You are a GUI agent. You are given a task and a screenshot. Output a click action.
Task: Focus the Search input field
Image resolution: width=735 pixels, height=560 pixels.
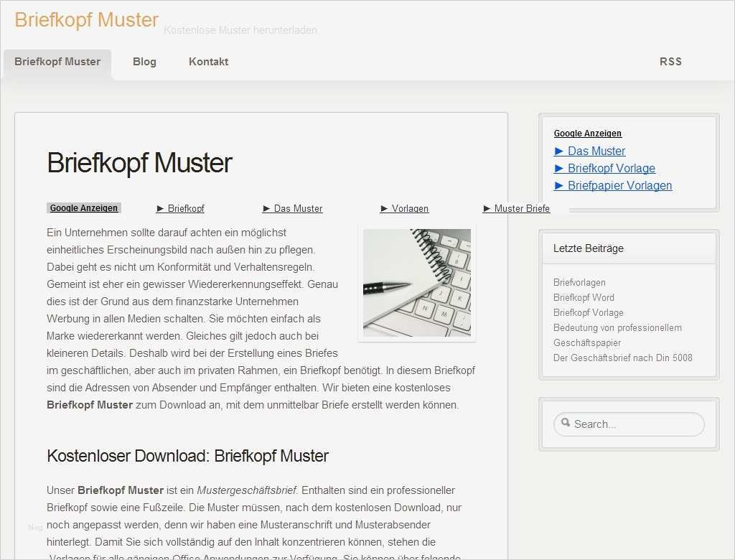coord(629,424)
